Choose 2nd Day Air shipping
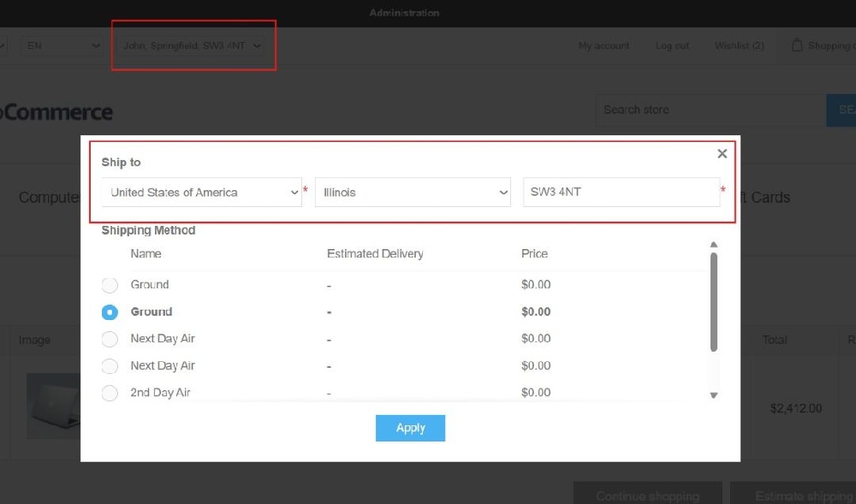The height and width of the screenshot is (504, 856). pyautogui.click(x=109, y=392)
